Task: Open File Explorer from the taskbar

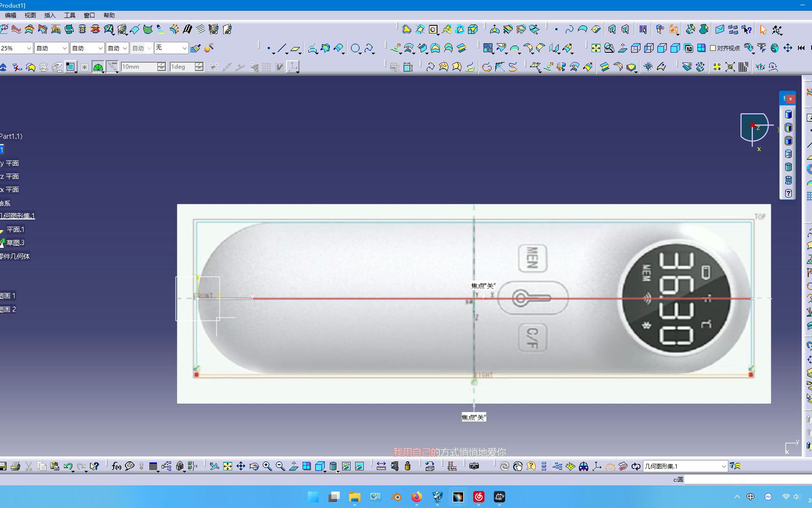Action: coord(354,497)
